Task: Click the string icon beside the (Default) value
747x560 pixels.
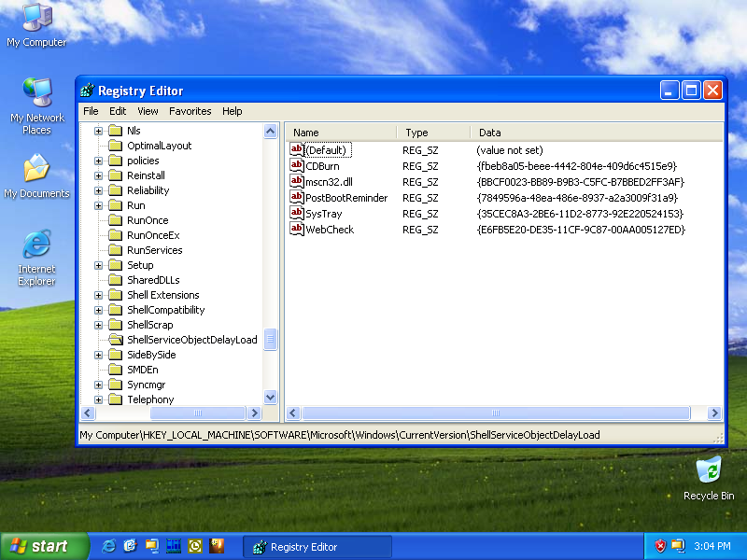Action: (296, 150)
